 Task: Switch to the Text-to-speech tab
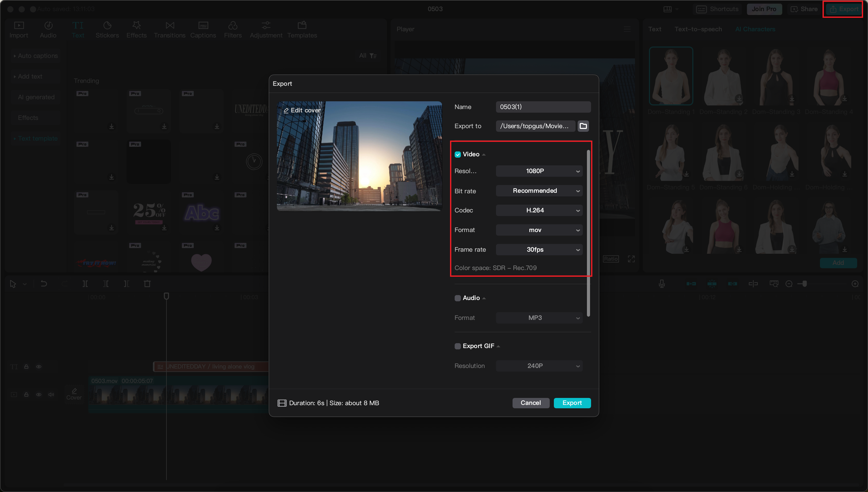(698, 29)
